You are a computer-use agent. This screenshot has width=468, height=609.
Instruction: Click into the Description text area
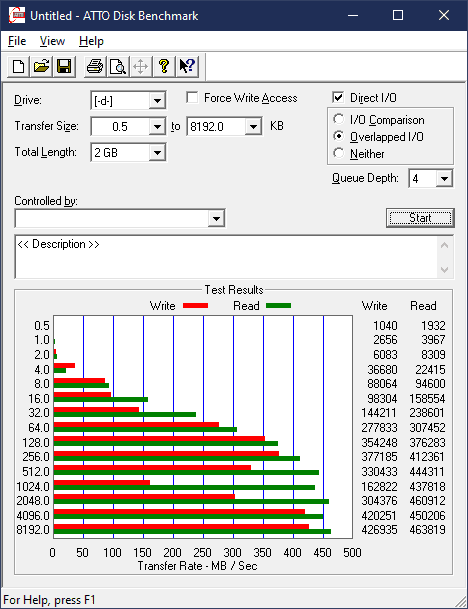[225, 257]
